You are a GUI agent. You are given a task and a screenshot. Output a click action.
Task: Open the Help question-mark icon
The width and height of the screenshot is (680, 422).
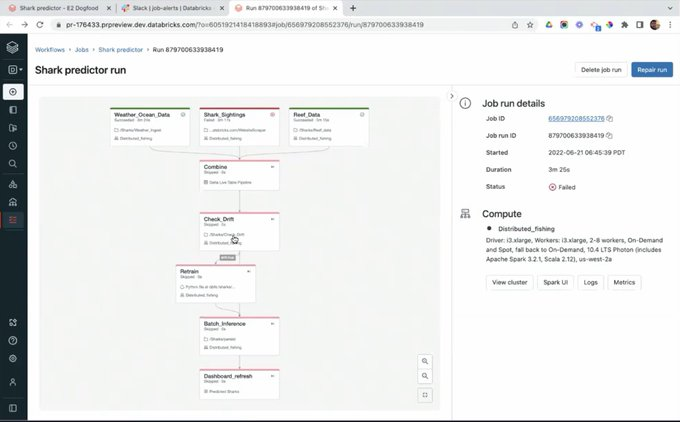(x=13, y=340)
